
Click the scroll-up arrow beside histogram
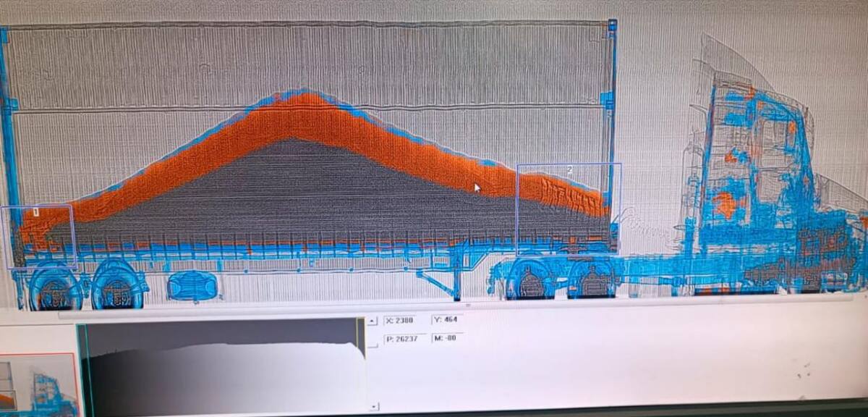point(373,321)
